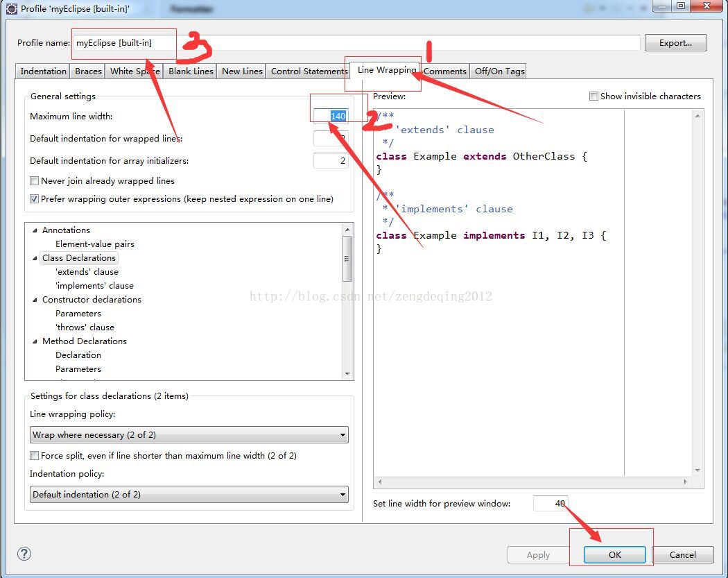Select the 'extends' clause tree item

pos(87,272)
